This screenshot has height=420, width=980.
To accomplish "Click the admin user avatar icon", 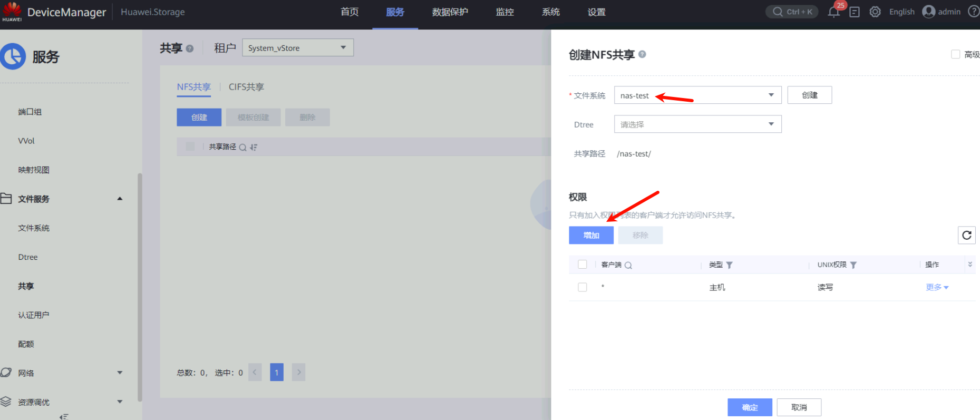I will click(929, 12).
